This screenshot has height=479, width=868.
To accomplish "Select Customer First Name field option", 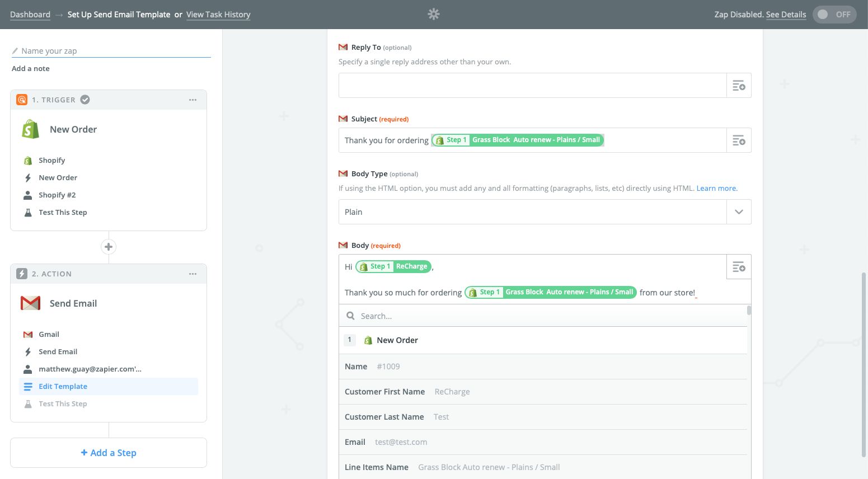I will 384,392.
